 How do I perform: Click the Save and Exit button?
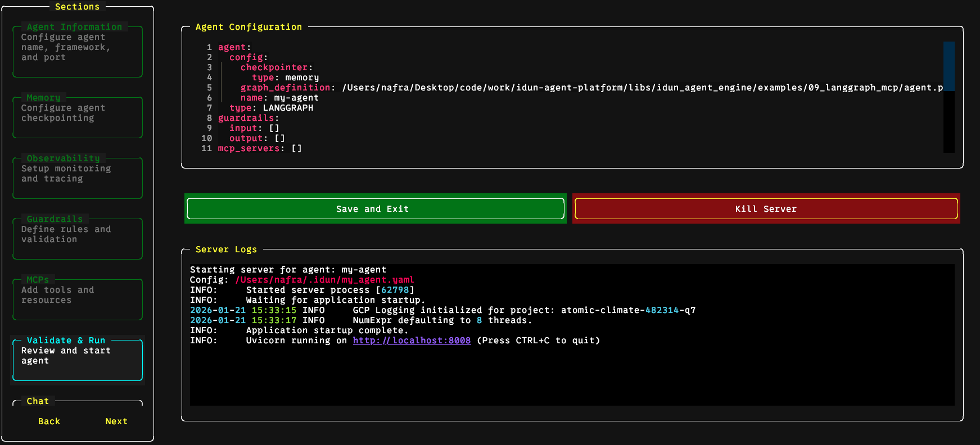[x=376, y=208]
